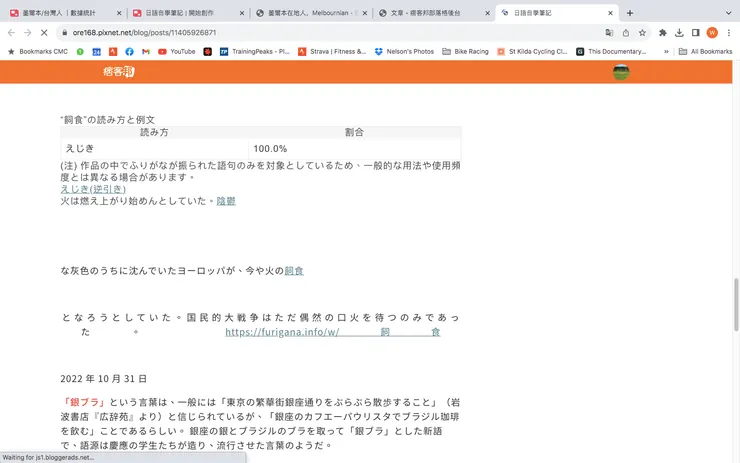This screenshot has height=463, width=740.
Task: Open the This Documentary bookmark
Action: click(x=611, y=51)
